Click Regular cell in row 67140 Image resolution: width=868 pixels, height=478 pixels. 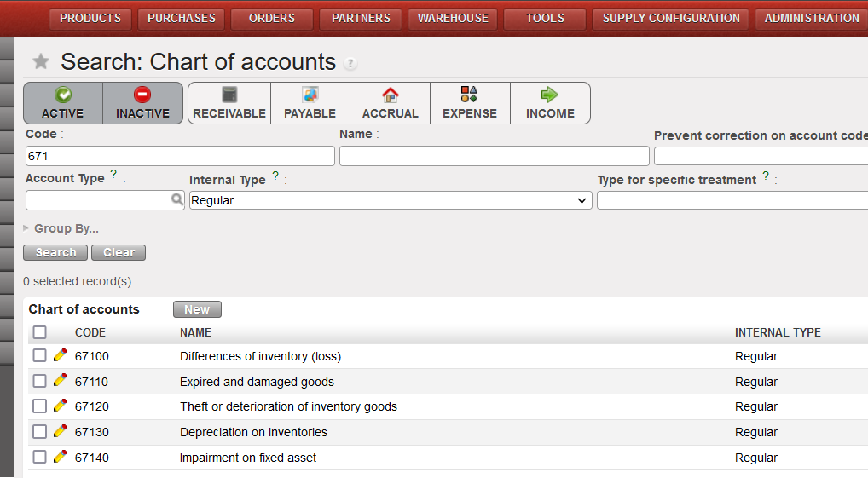pyautogui.click(x=756, y=458)
